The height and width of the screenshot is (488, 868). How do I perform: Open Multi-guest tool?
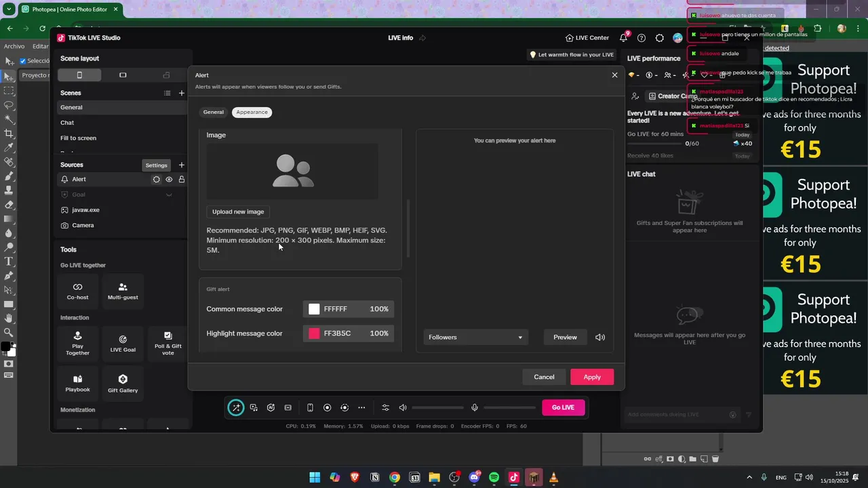pos(123,291)
